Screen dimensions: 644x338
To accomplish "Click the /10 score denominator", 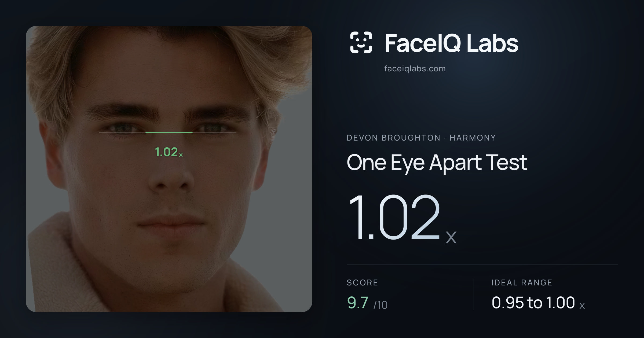I will coord(380,305).
